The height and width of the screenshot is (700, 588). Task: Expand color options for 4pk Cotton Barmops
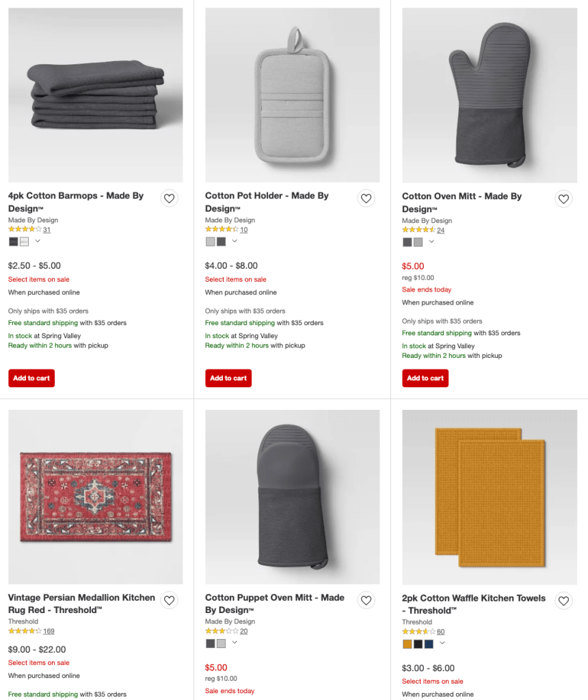click(x=38, y=242)
